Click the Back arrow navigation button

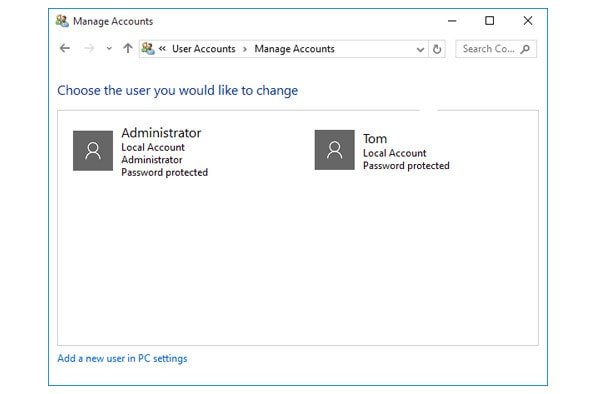tap(65, 49)
